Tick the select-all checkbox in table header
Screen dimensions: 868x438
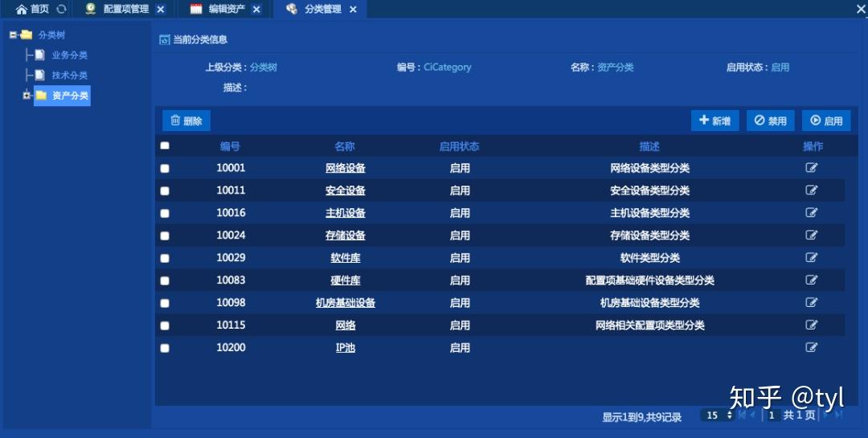point(165,145)
